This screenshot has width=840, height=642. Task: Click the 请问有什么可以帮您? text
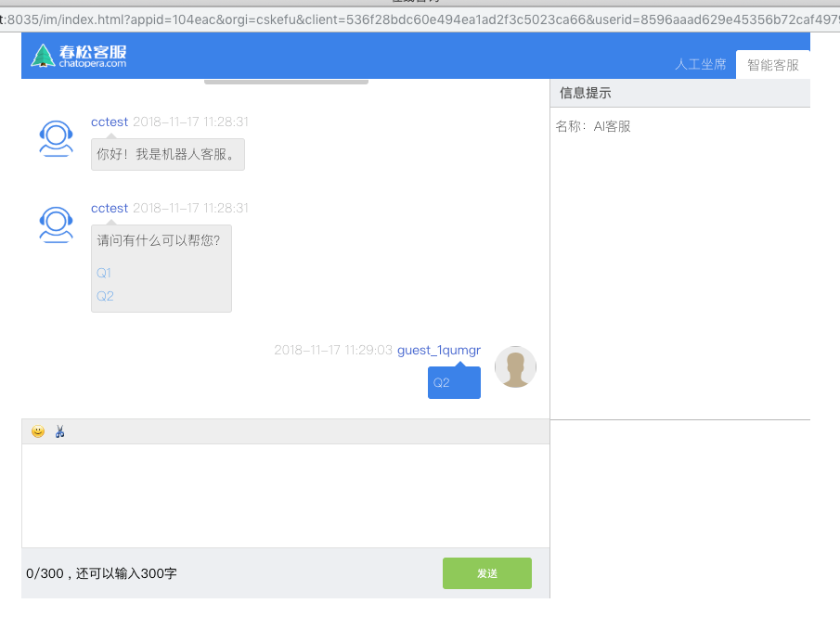[x=159, y=240]
